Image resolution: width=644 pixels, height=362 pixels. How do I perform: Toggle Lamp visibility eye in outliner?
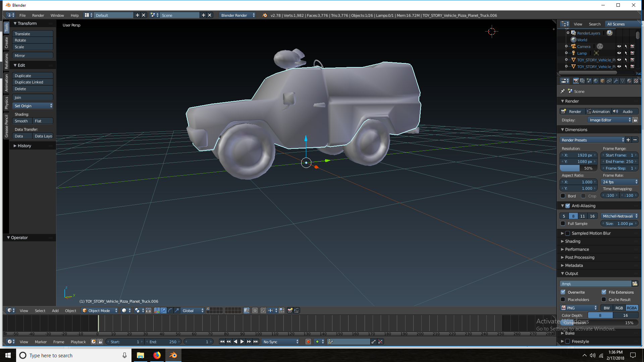[619, 53]
